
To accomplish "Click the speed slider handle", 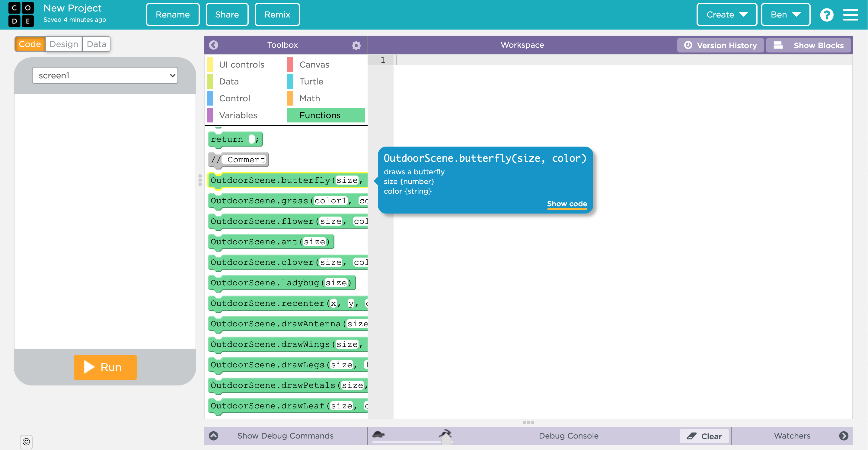I will pyautogui.click(x=446, y=439).
